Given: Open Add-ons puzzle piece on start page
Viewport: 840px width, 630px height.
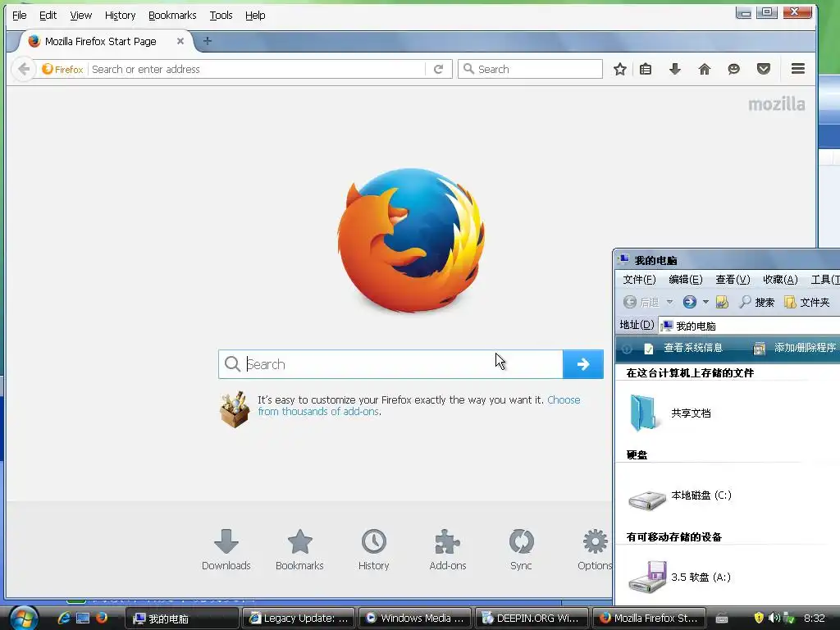Looking at the screenshot, I should [x=447, y=550].
